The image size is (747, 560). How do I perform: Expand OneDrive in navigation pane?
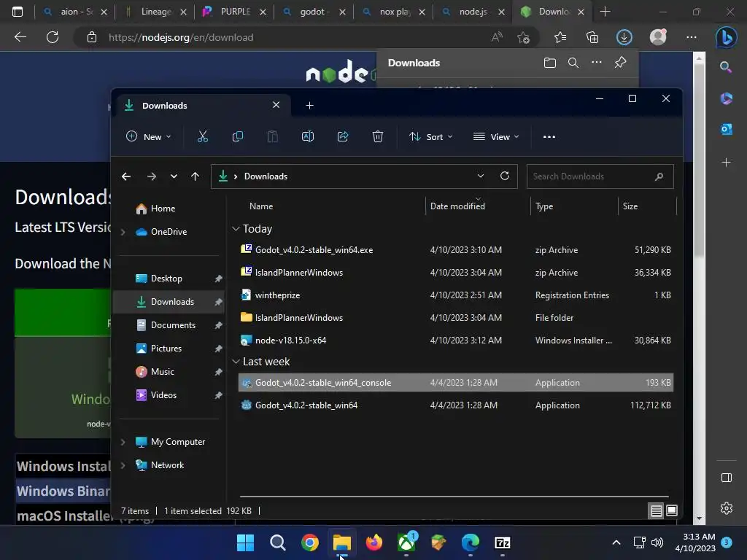123,232
